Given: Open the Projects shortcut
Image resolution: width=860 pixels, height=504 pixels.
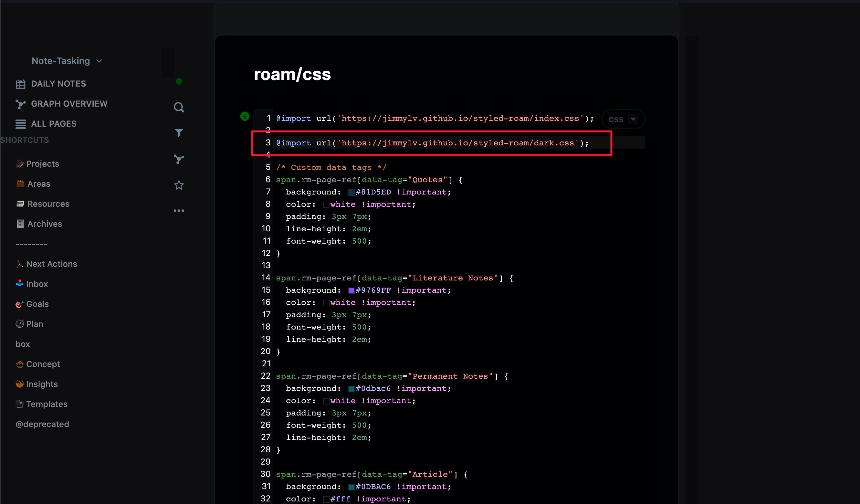Looking at the screenshot, I should pos(42,164).
